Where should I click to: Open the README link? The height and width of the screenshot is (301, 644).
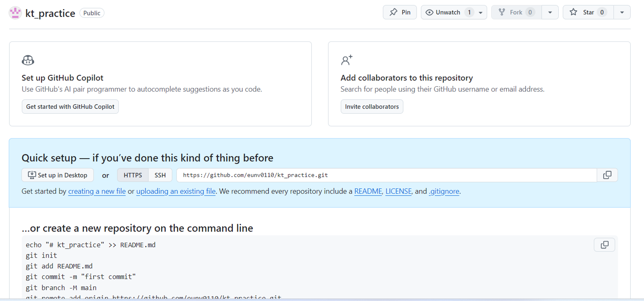(368, 191)
